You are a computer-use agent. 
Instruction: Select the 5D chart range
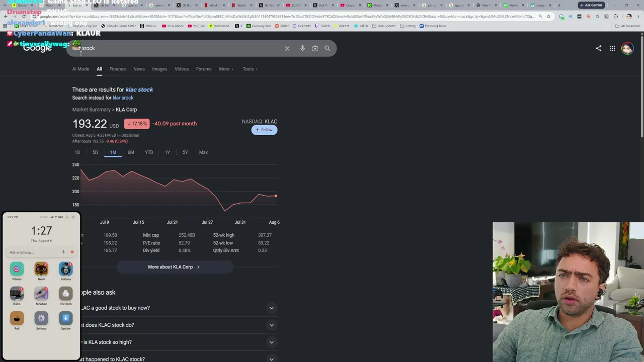coord(95,152)
